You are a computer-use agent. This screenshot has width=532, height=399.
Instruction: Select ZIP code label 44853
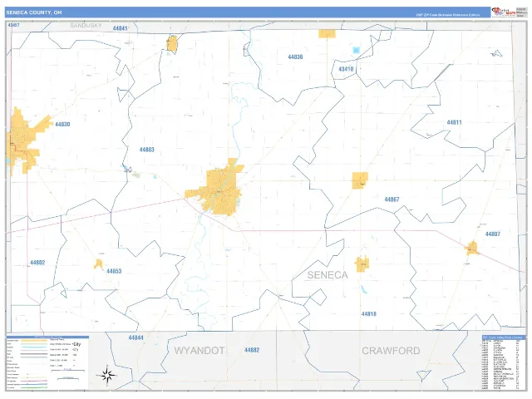[114, 271]
